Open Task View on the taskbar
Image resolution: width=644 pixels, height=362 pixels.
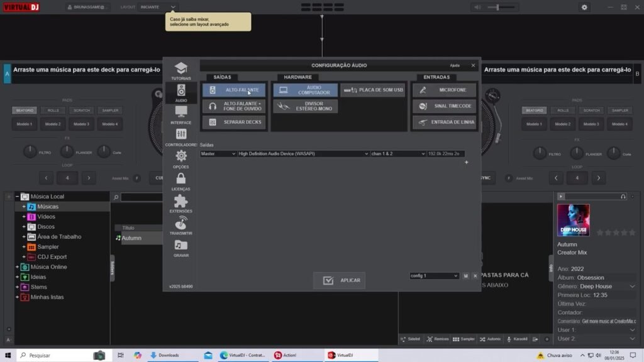(x=120, y=355)
